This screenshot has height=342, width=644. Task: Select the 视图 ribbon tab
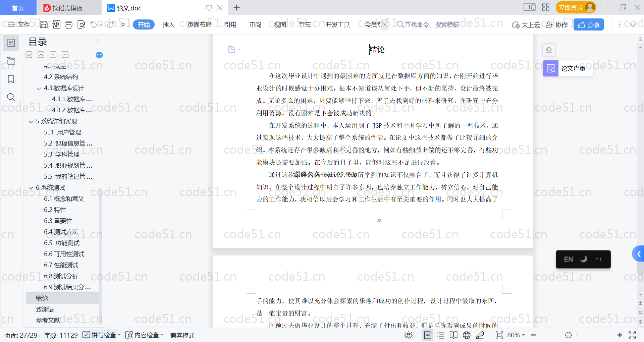(x=280, y=24)
